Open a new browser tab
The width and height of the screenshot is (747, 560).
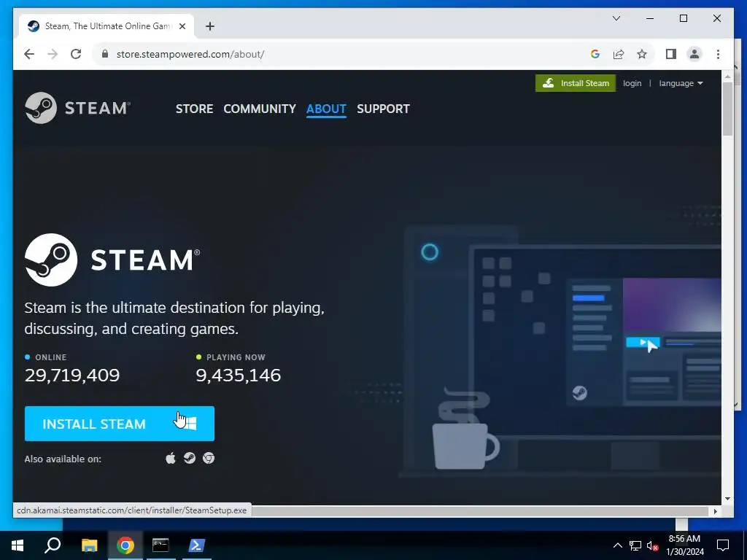coord(210,26)
